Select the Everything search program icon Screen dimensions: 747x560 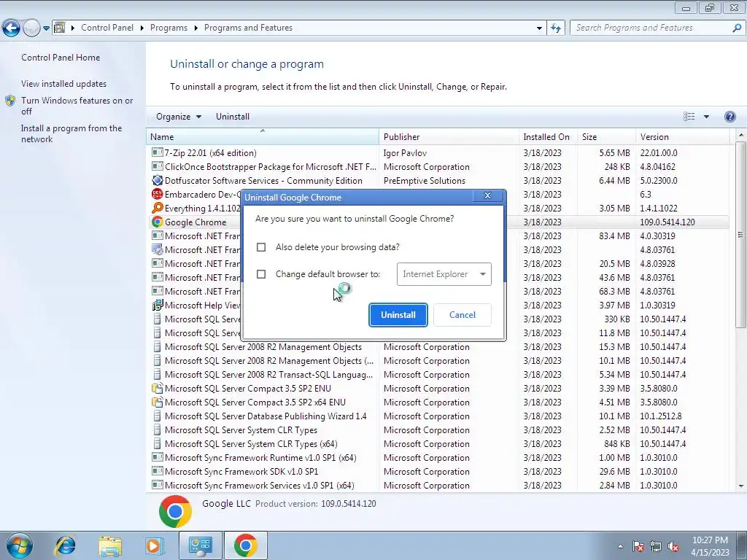[158, 208]
